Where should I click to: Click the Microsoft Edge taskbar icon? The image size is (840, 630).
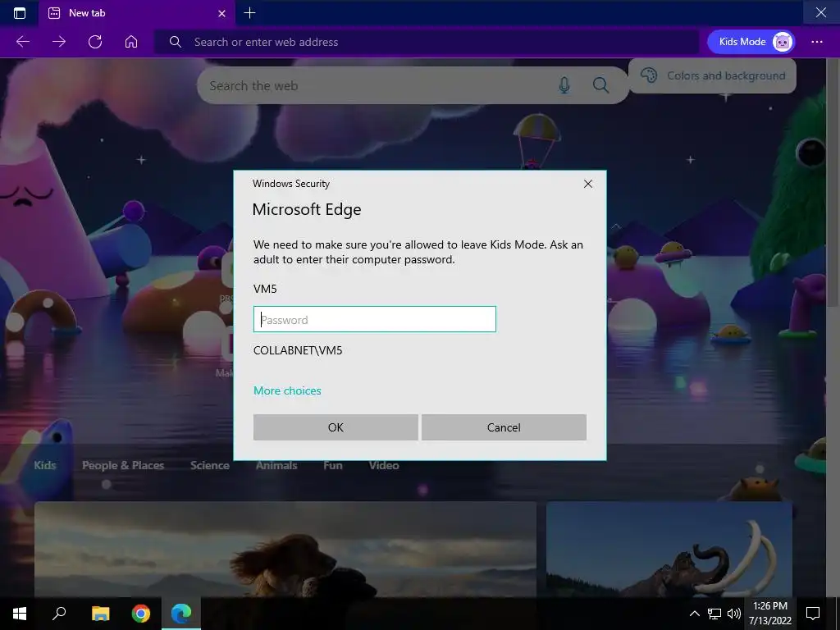pos(181,614)
